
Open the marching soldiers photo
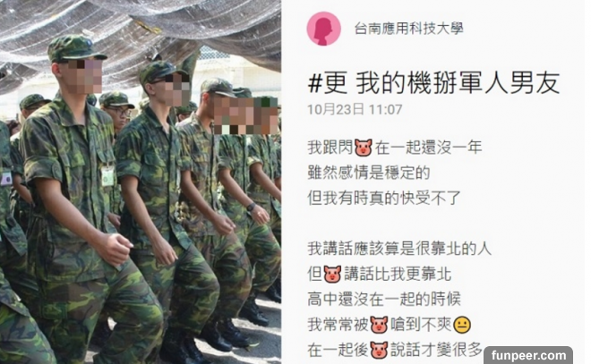point(141,182)
